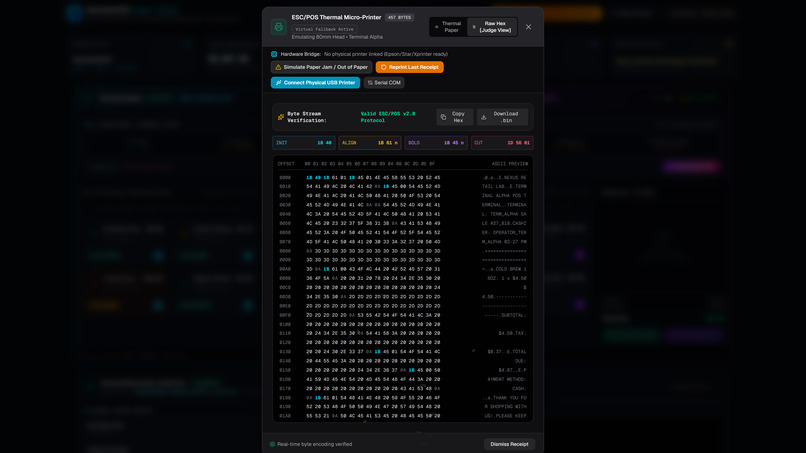Click the CUT command legend chip

(502, 143)
